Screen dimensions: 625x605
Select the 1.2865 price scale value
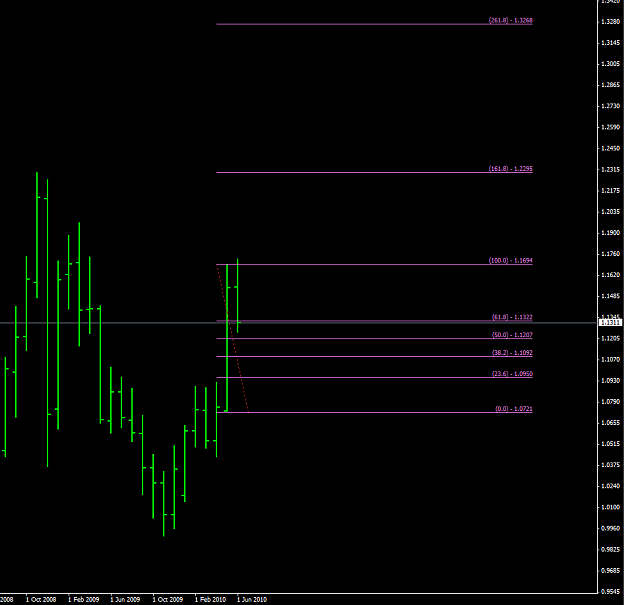click(611, 85)
